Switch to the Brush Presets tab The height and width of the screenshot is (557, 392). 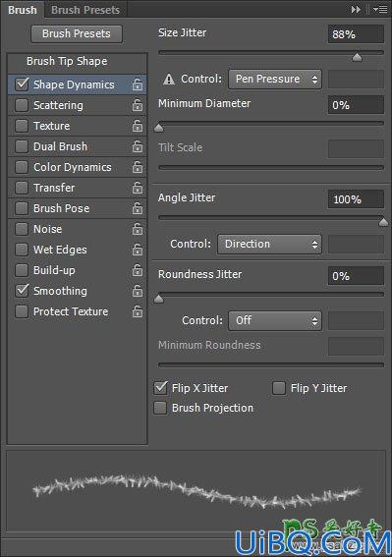[85, 10]
